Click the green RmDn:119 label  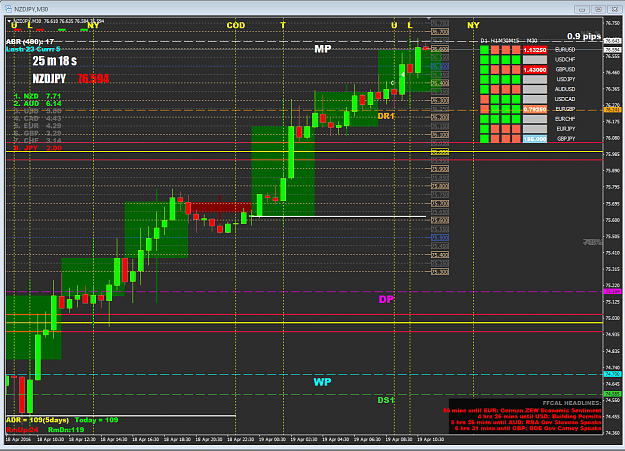pos(66,430)
